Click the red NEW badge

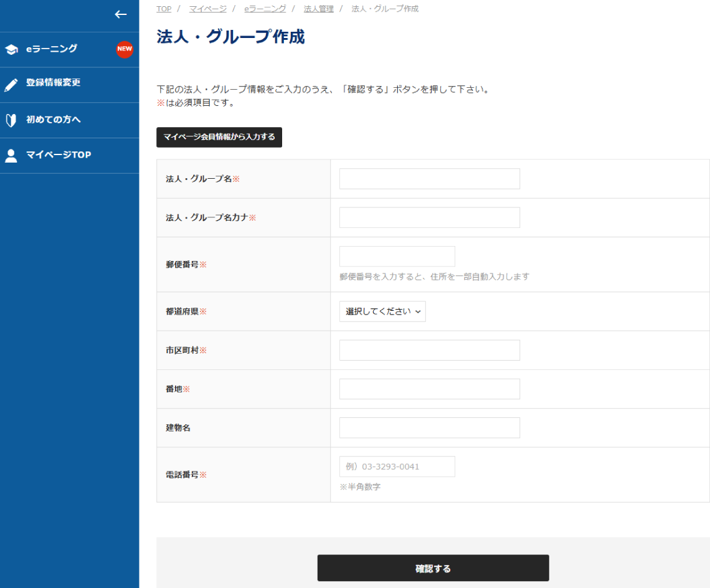point(125,49)
